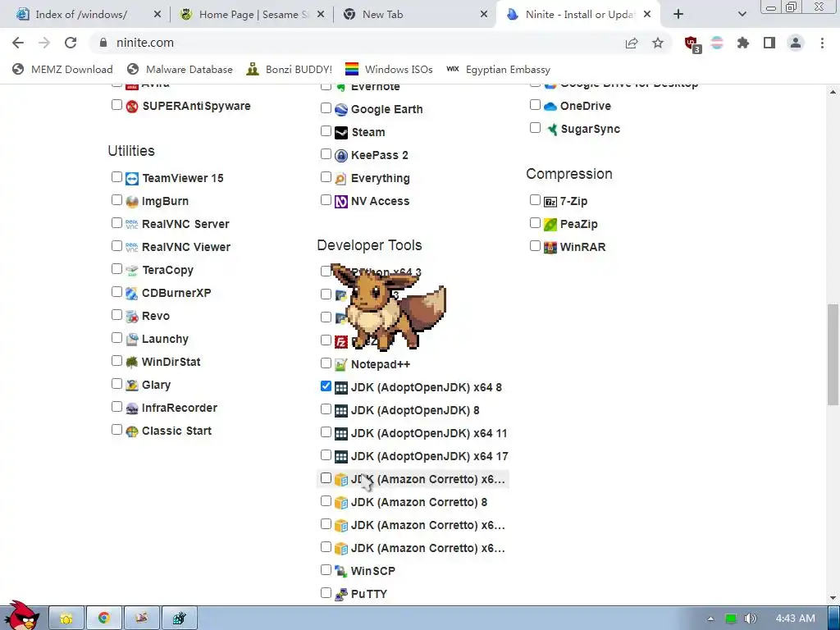This screenshot has height=630, width=840.
Task: Switch to the Index of /windows/ tab
Action: tap(87, 15)
